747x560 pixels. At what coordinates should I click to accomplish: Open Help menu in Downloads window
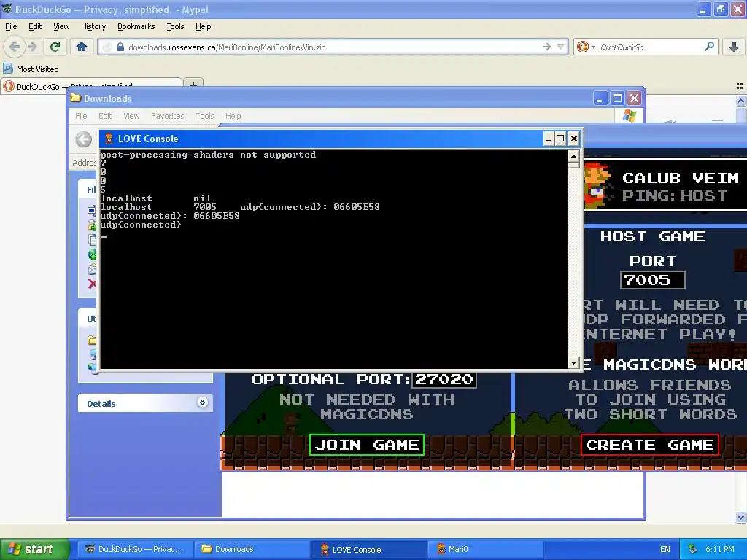tap(233, 116)
